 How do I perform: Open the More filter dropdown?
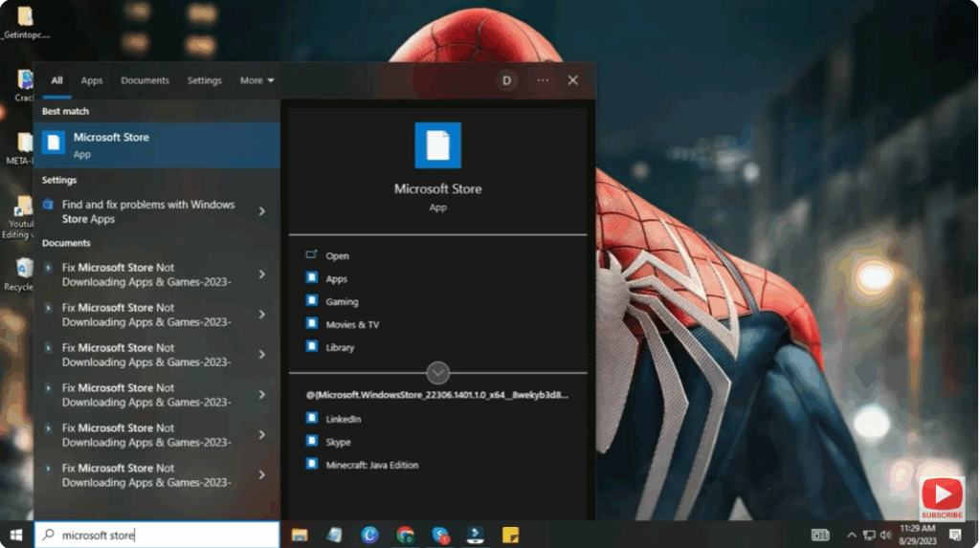pos(256,80)
